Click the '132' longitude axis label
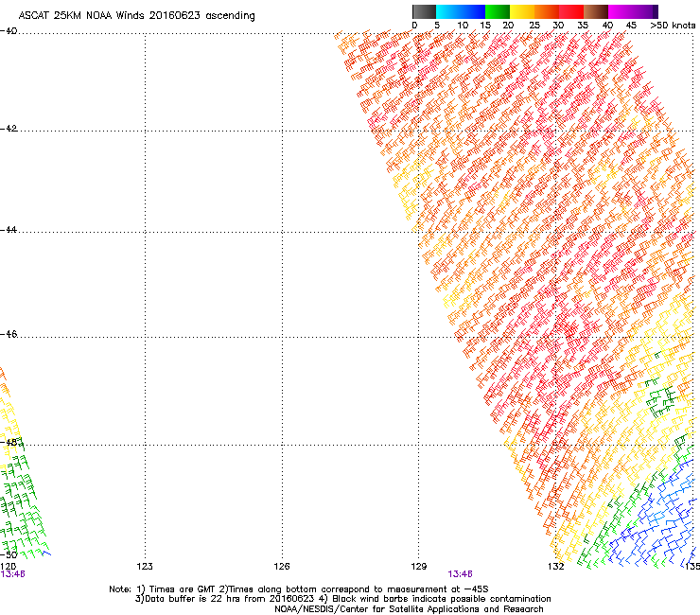 point(555,567)
